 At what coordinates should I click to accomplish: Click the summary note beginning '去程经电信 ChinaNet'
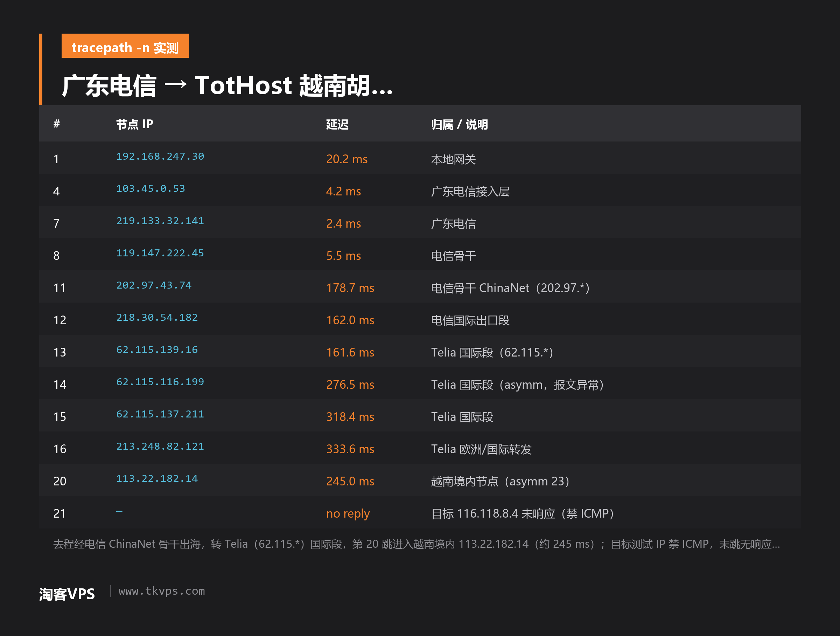[416, 545]
